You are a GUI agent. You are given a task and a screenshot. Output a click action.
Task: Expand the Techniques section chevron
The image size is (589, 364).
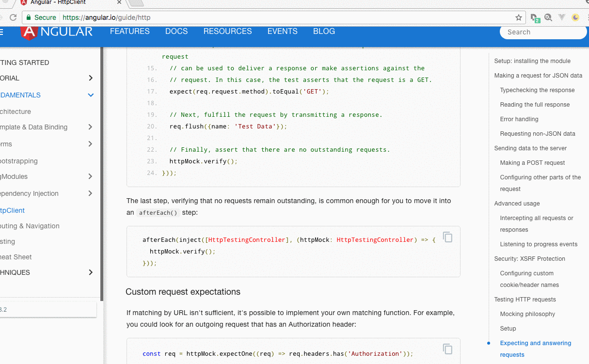tap(91, 272)
